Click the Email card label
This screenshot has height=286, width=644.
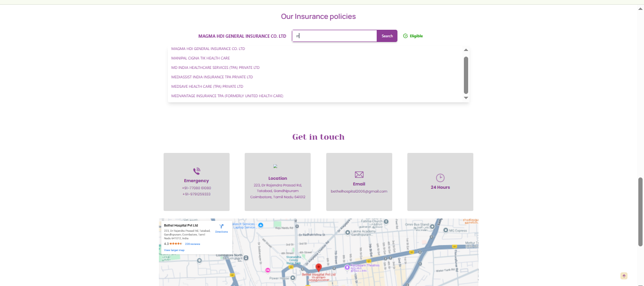point(359,184)
